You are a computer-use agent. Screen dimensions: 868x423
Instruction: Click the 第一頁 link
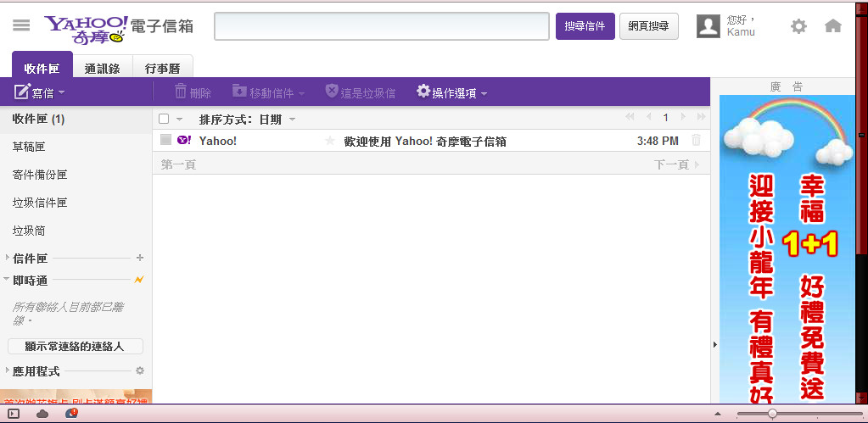tap(178, 164)
